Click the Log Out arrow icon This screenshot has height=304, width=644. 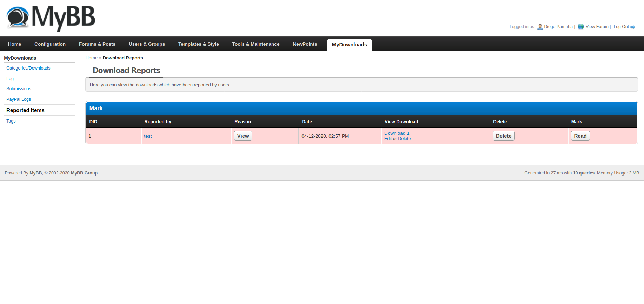click(x=633, y=27)
